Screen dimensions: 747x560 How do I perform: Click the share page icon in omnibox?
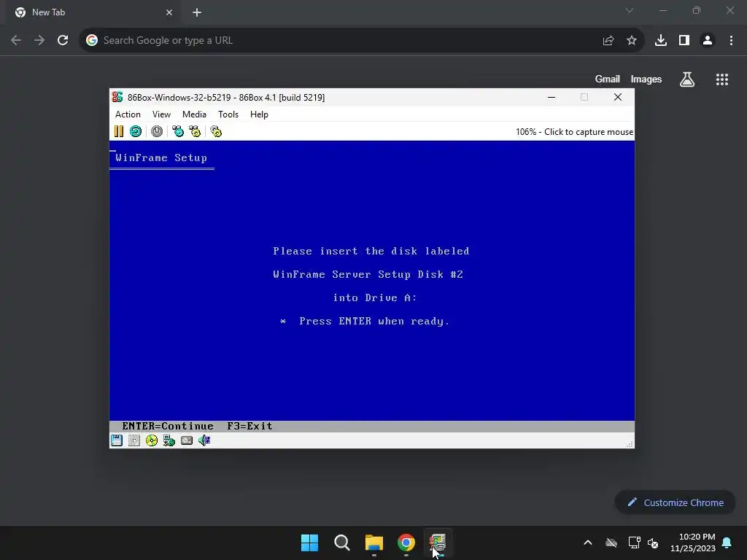click(608, 41)
